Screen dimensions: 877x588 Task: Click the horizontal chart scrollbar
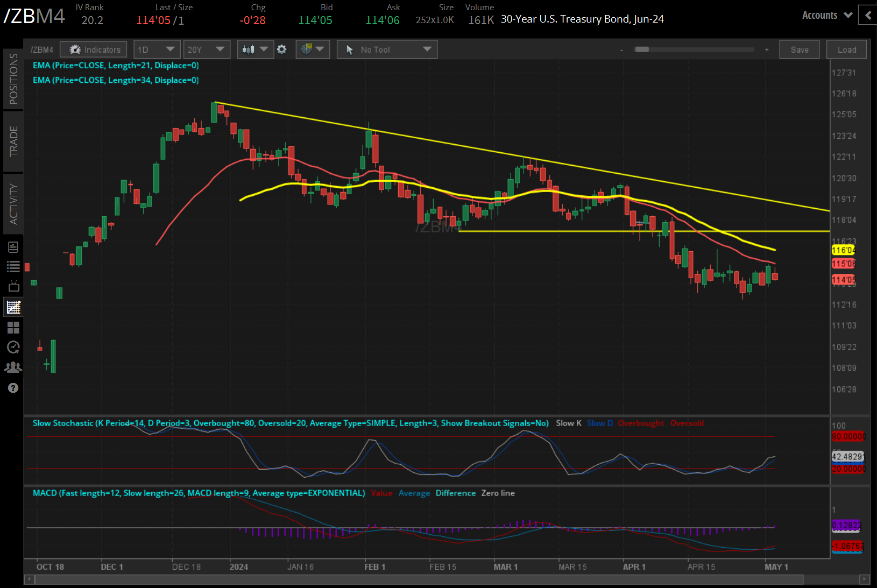coord(430,580)
